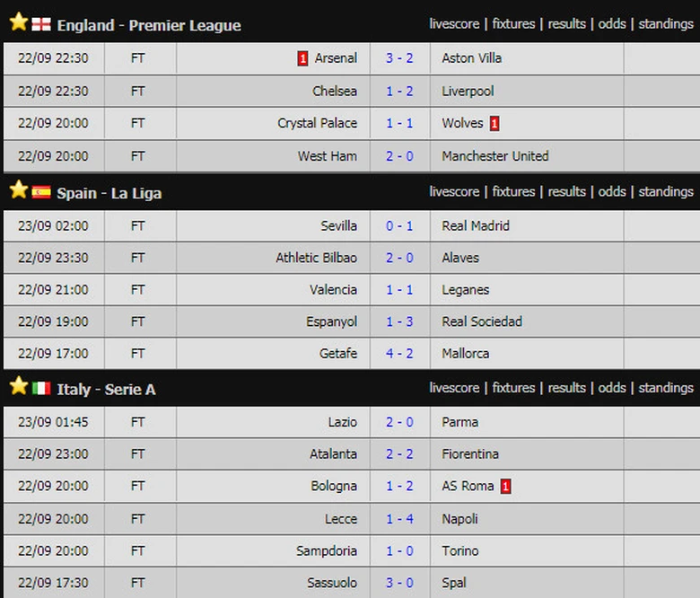Image resolution: width=700 pixels, height=598 pixels.
Task: Click the Getafe 4 - 2 Mallorca score
Action: pyautogui.click(x=399, y=354)
